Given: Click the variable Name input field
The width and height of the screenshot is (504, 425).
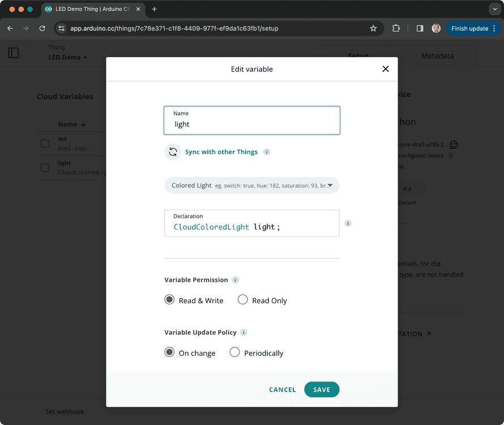Looking at the screenshot, I should coord(251,124).
